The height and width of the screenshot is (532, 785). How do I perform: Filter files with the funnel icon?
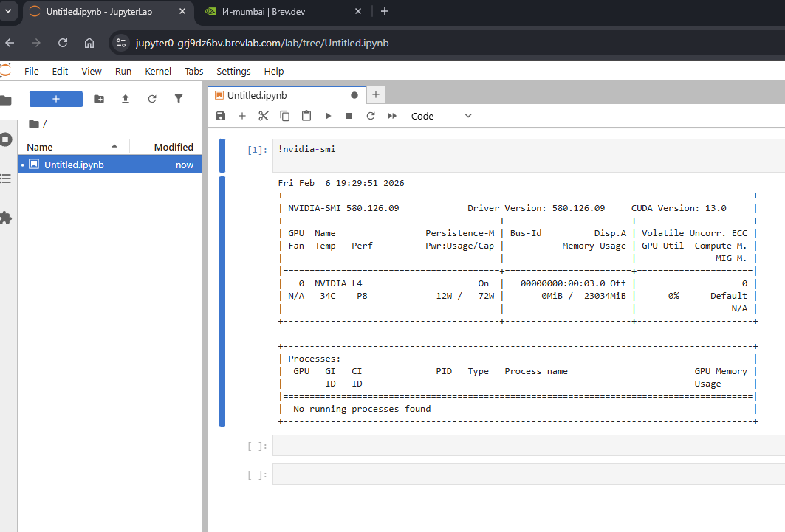click(179, 99)
